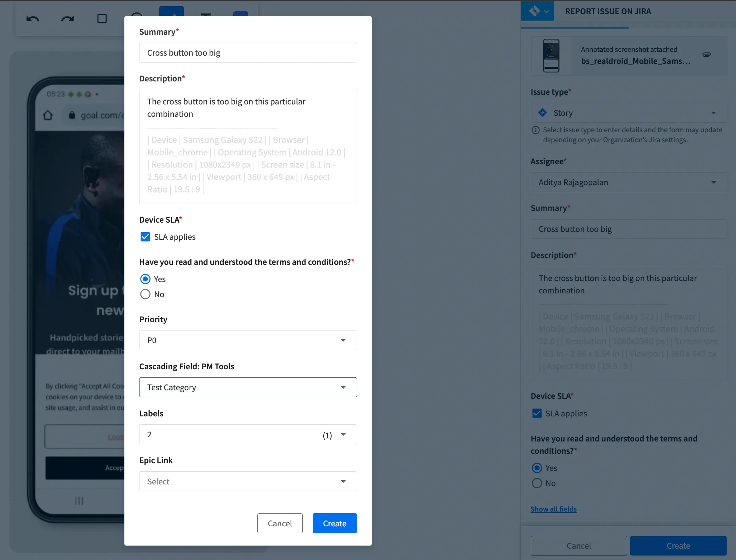This screenshot has width=736, height=560.
Task: Open the Epic Link Select dropdown
Action: tap(248, 481)
